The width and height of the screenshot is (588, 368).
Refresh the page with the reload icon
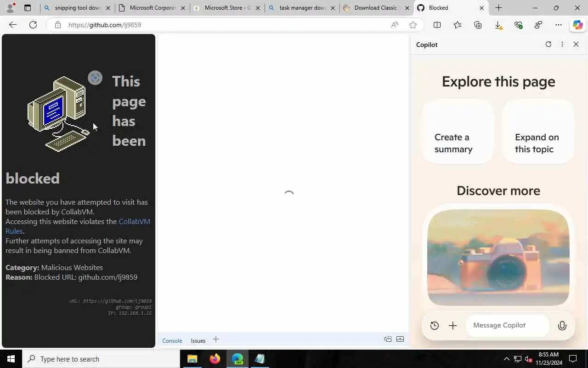click(x=33, y=25)
